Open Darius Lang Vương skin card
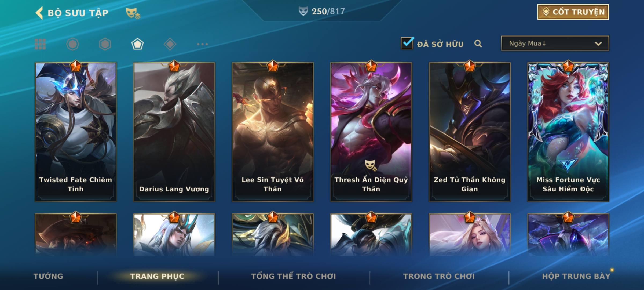This screenshot has height=290, width=644. [174, 132]
